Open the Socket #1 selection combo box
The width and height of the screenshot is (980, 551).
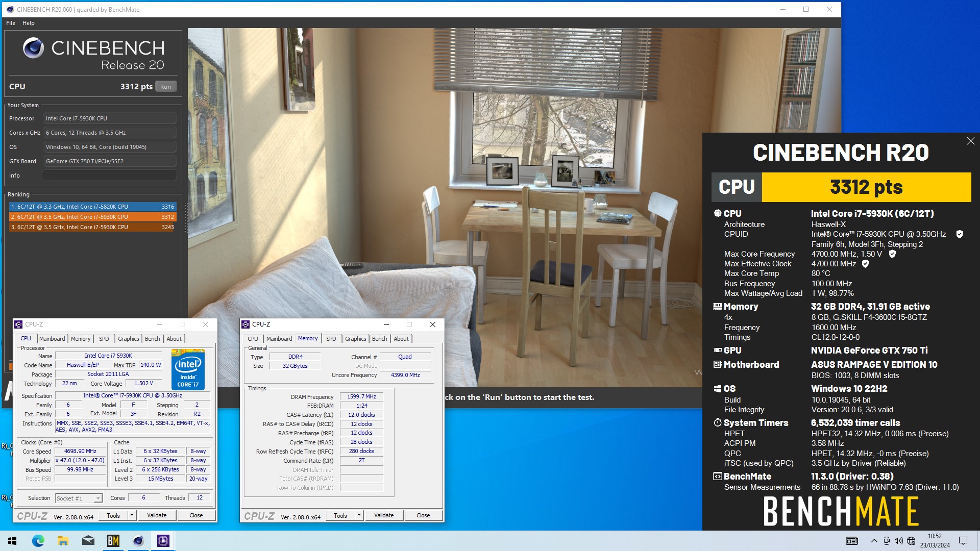[x=79, y=498]
